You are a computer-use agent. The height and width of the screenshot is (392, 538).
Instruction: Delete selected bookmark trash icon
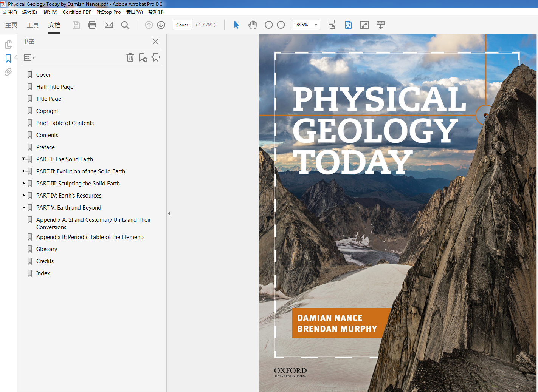click(130, 57)
